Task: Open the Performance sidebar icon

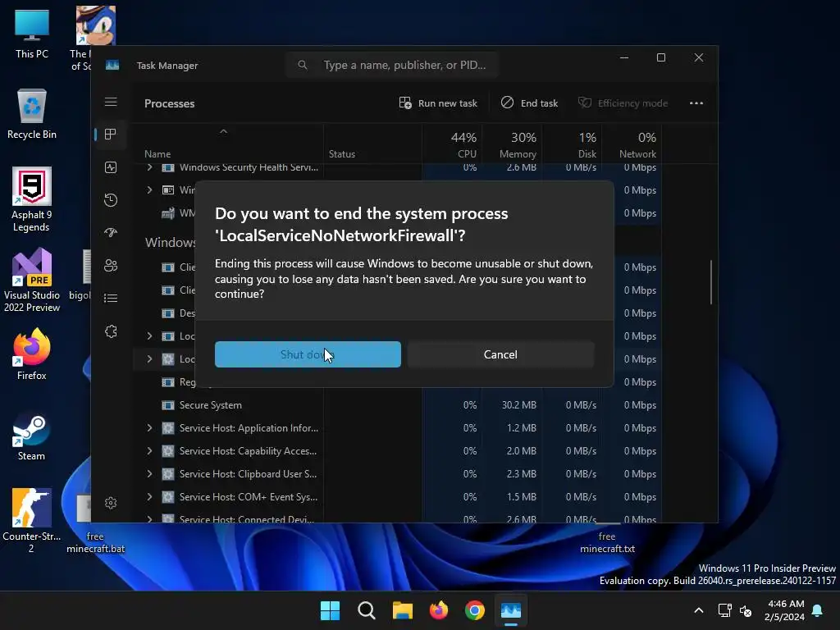Action: click(111, 167)
